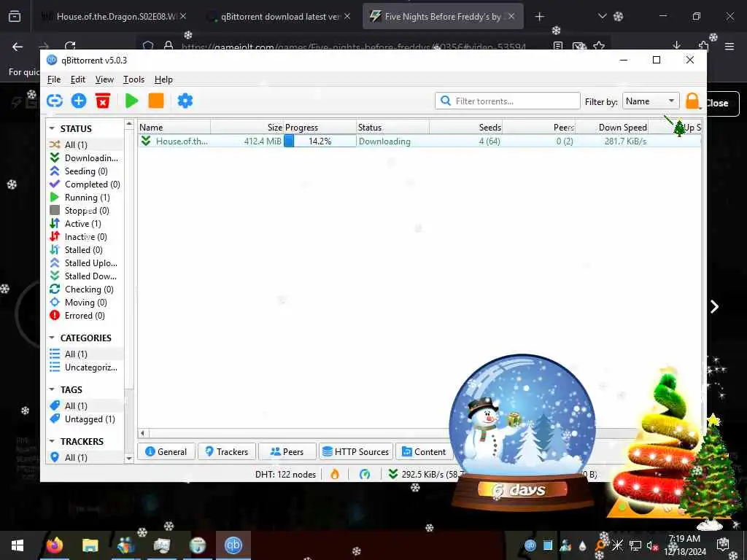Click the red Remove torrent icon
Viewport: 747px width, 560px height.
coord(103,101)
